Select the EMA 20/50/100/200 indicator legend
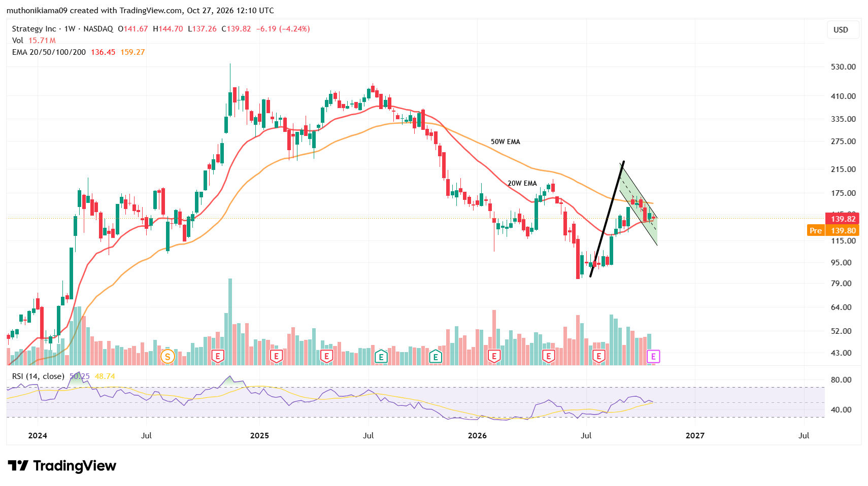 point(49,52)
